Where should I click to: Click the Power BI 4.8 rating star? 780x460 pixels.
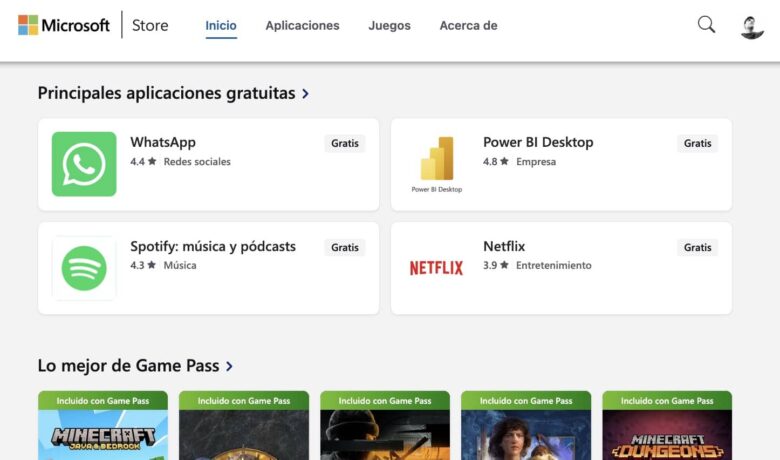point(504,161)
